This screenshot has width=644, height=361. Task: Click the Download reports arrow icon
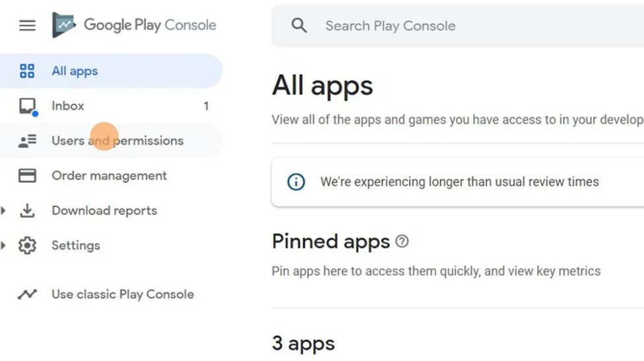(x=27, y=211)
